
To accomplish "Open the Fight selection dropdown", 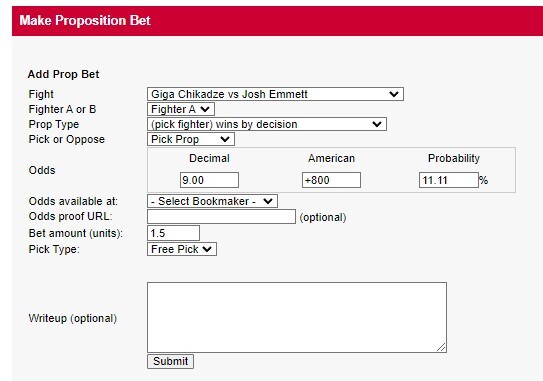I will pos(275,94).
